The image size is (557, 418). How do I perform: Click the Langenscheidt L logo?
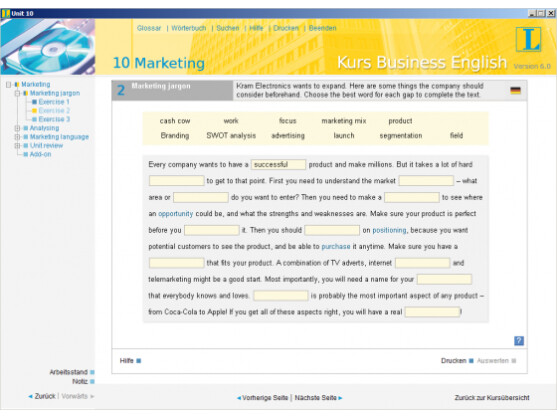tap(528, 39)
